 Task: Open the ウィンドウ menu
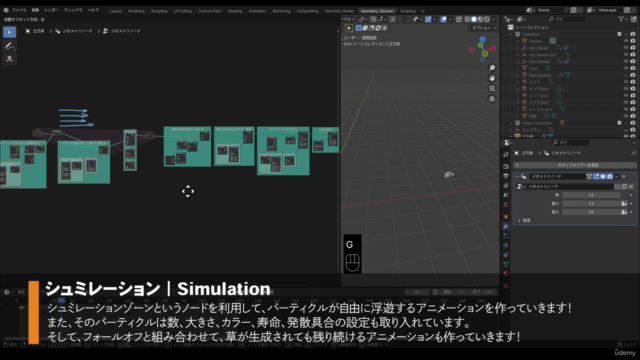[x=73, y=10]
